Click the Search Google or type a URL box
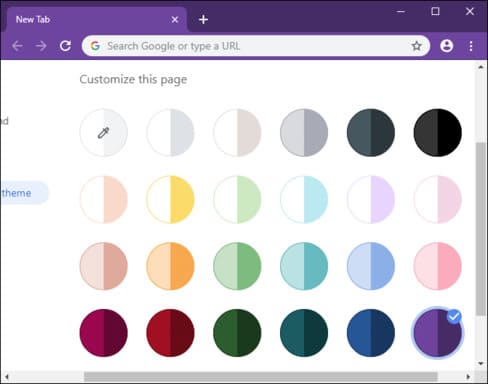Screen dimensions: 488x384 [x=256, y=46]
